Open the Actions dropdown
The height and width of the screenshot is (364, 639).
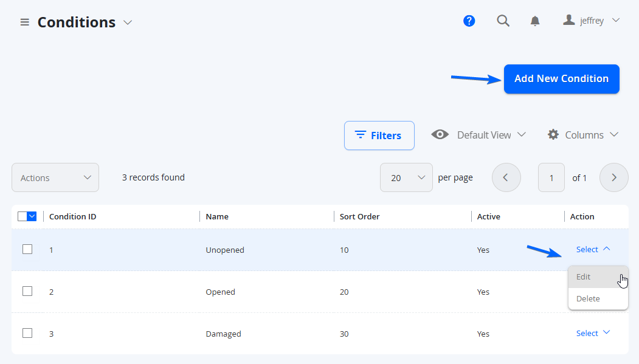pyautogui.click(x=55, y=177)
